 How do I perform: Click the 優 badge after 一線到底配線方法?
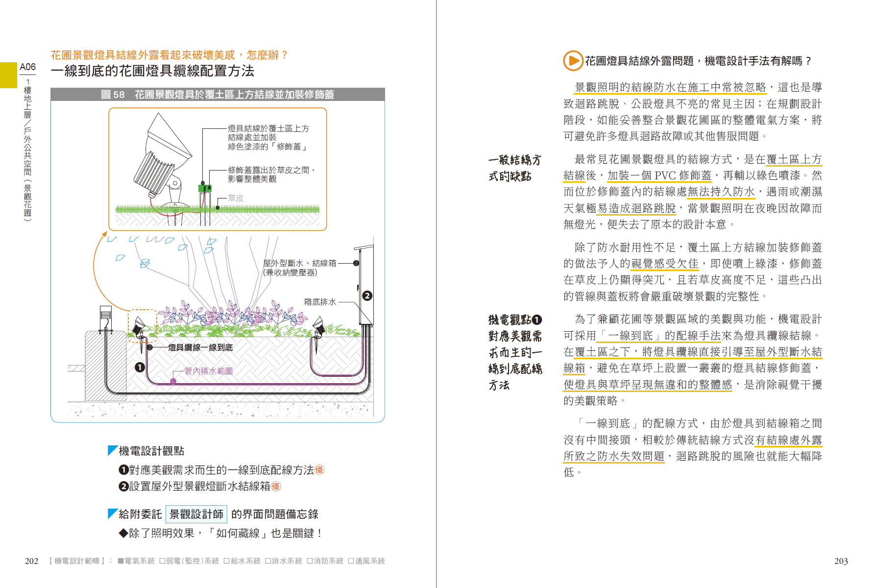[319, 470]
